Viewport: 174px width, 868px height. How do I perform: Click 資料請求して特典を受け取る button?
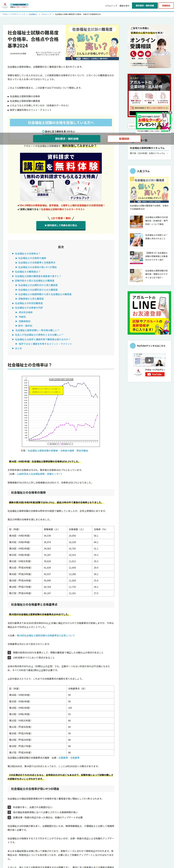tap(61, 225)
